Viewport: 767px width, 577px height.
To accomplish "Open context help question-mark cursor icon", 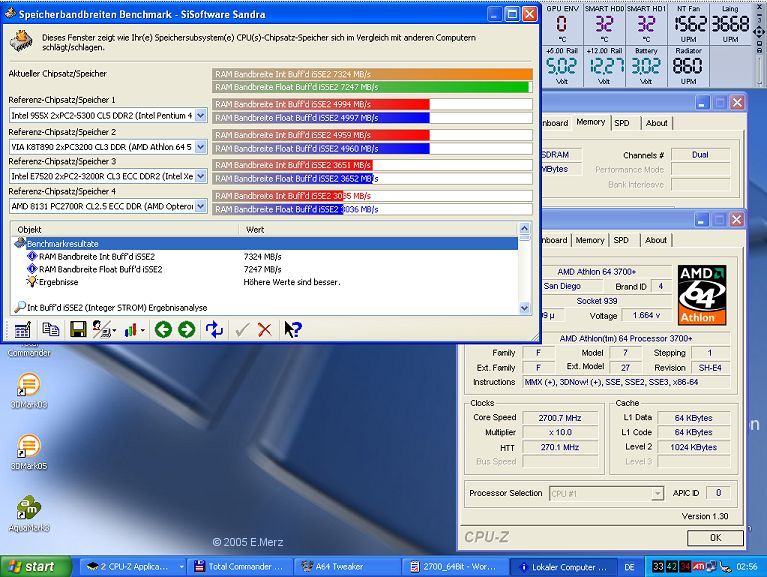I will pos(293,330).
